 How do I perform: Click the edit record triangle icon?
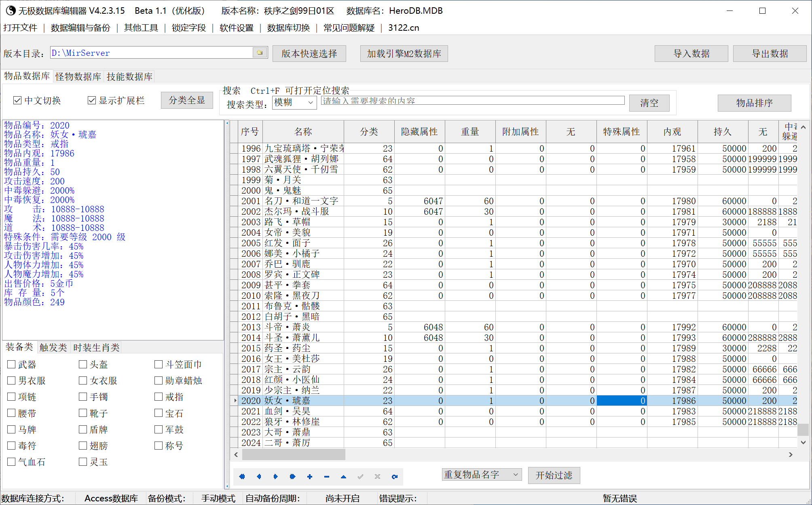[343, 477]
